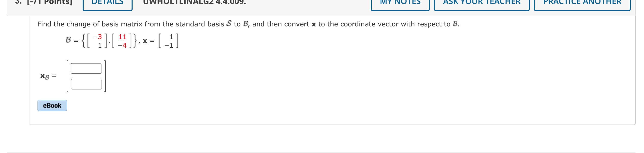Click the vector x definition in the problem

pyautogui.click(x=161, y=41)
